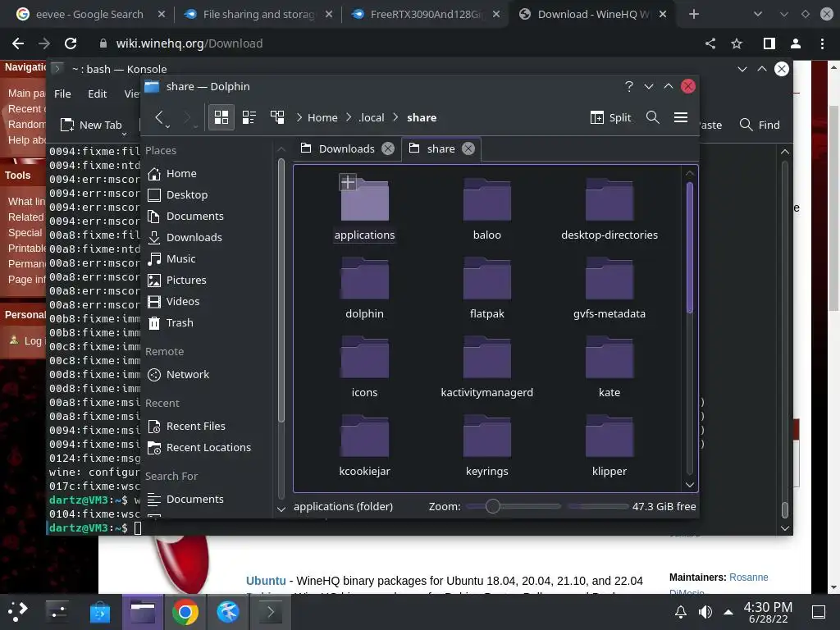Image resolution: width=840 pixels, height=630 pixels.
Task: Open the Edit menu in Konsole
Action: [97, 94]
